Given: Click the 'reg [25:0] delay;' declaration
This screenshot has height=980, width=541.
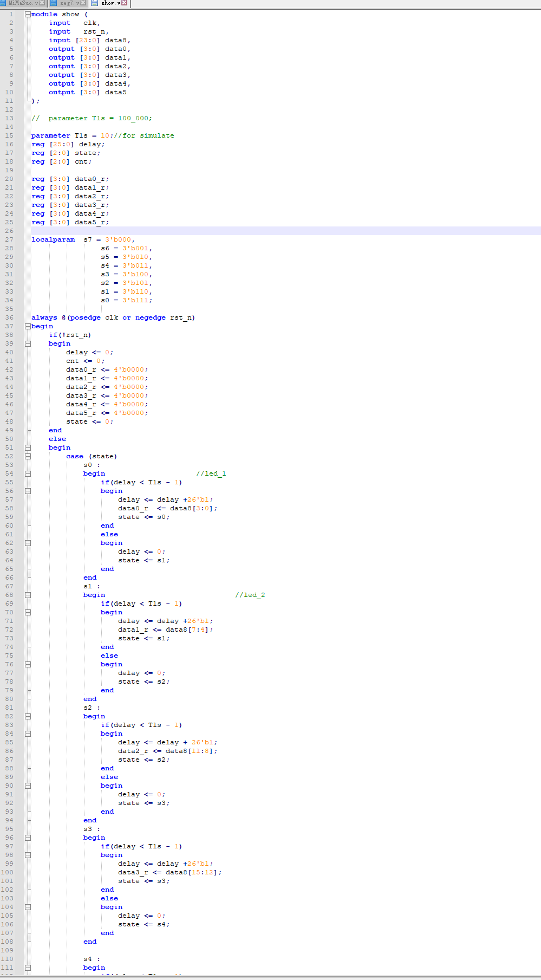Looking at the screenshot, I should tap(68, 144).
